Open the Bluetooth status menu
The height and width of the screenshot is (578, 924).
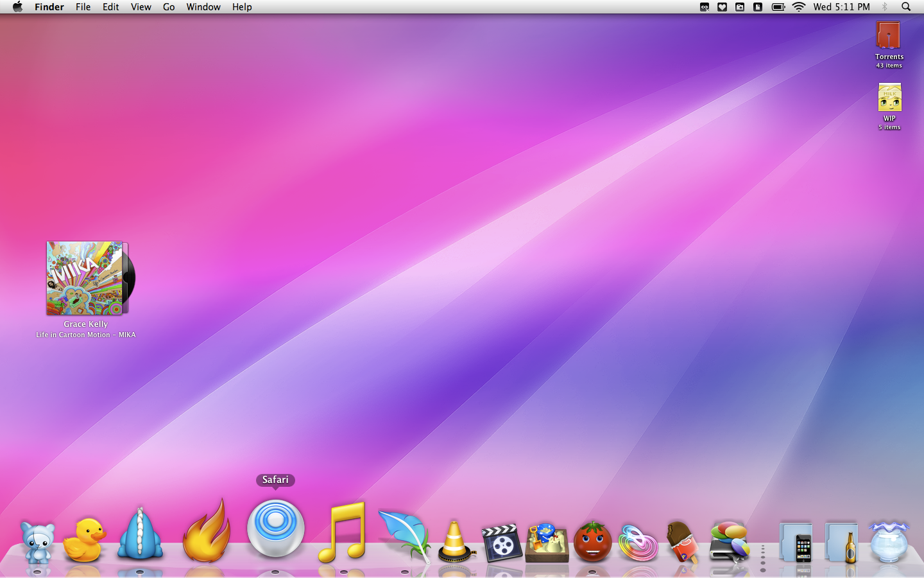(885, 7)
